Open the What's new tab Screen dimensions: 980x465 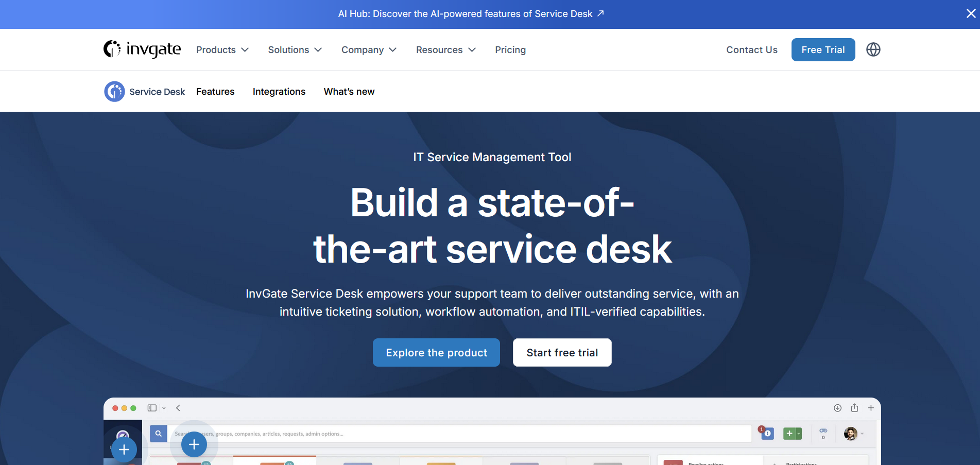tap(349, 92)
